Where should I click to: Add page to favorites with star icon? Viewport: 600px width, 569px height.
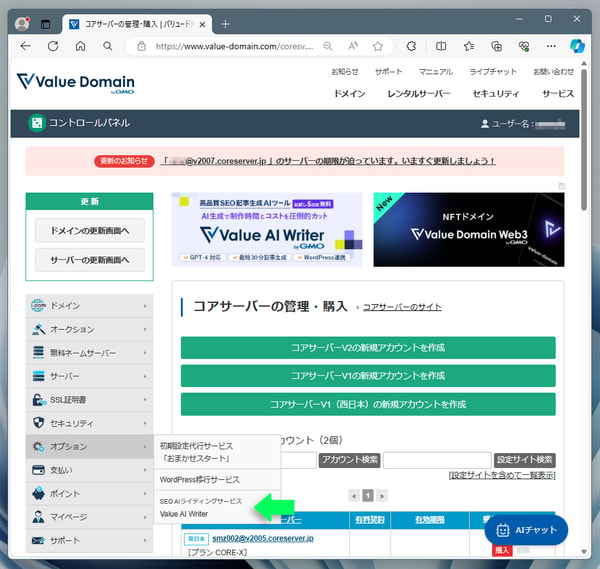[x=378, y=46]
